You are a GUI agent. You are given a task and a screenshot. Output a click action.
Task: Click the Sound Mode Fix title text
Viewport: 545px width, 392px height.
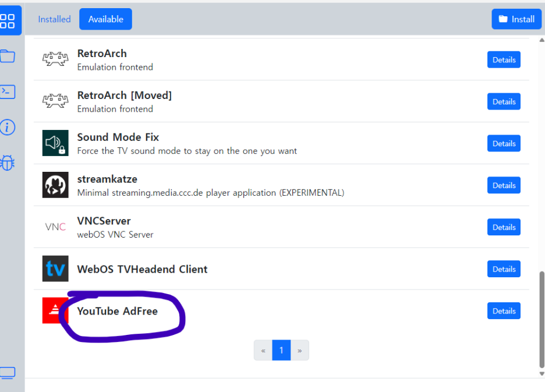(x=118, y=137)
